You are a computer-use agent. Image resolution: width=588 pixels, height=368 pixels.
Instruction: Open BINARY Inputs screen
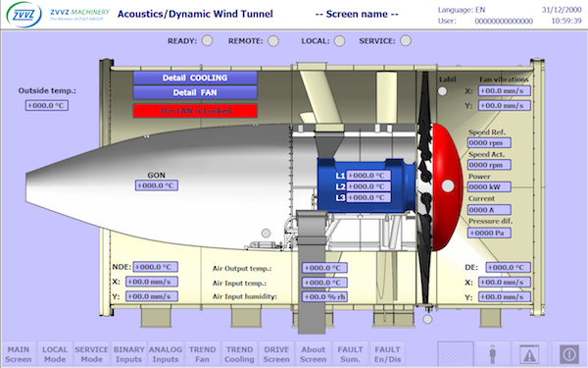[x=128, y=354]
